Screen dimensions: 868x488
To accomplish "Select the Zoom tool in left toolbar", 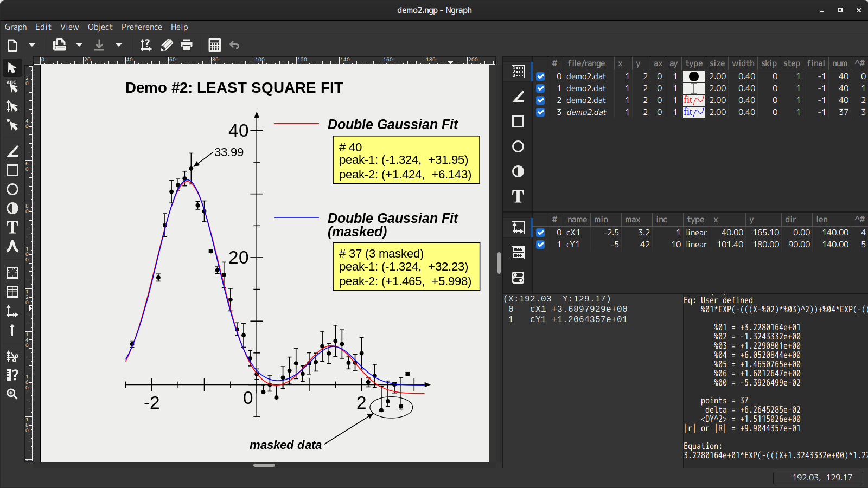I will 12,394.
